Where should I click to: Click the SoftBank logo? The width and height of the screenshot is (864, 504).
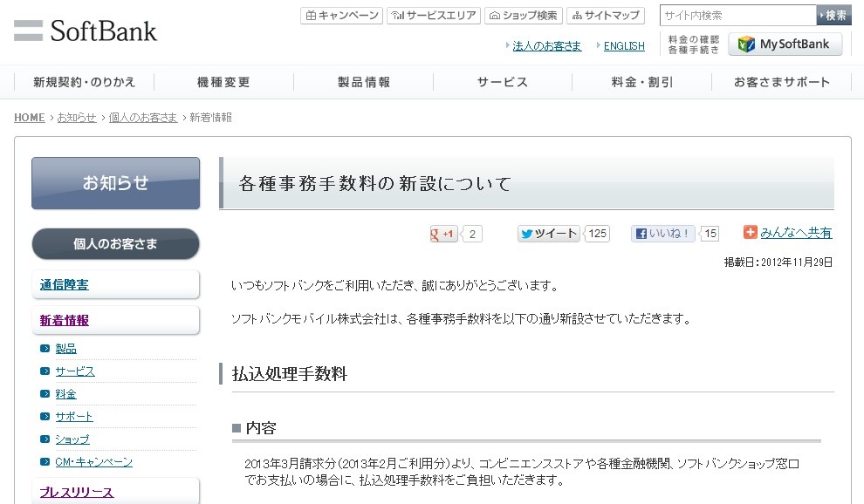tap(86, 31)
